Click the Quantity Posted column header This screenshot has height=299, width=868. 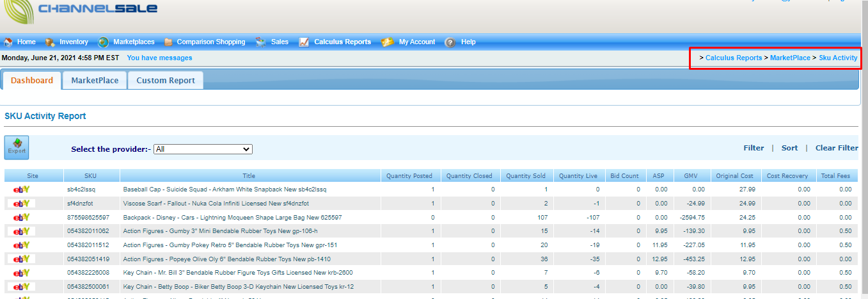pos(409,176)
